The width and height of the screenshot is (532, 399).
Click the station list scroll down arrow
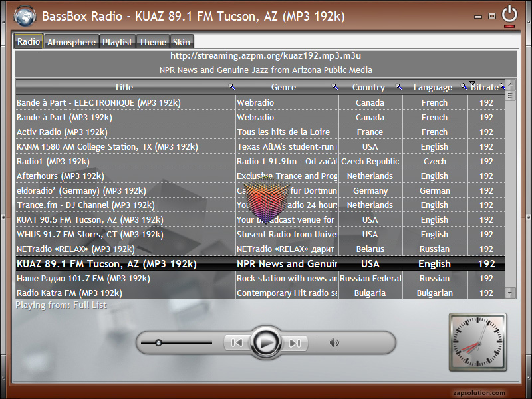pos(510,293)
